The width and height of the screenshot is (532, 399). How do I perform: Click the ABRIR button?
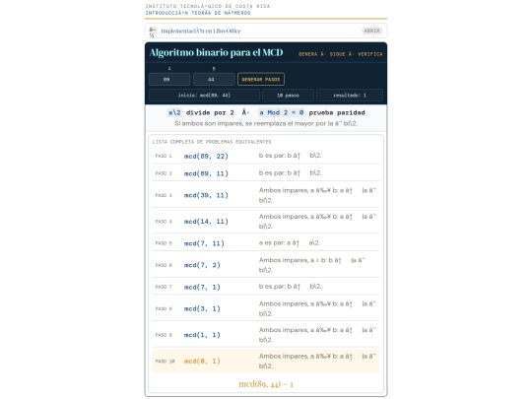click(371, 31)
